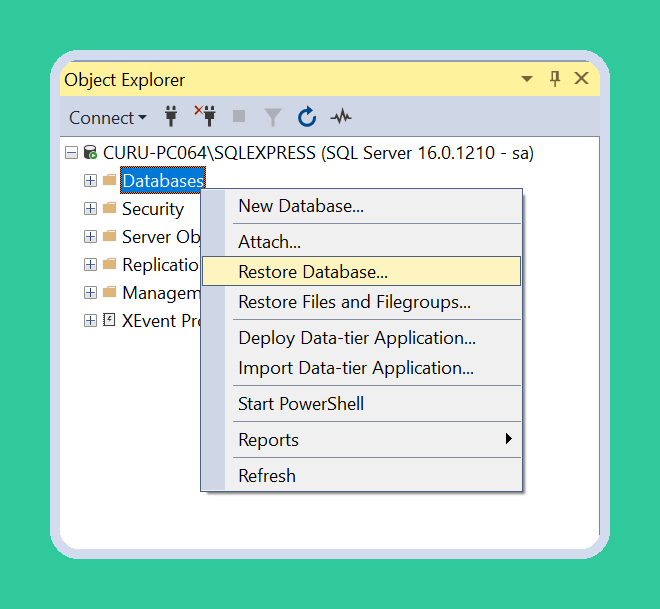Viewport: 660px width, 609px height.
Task: Expand the Security folder node
Action: (x=90, y=209)
